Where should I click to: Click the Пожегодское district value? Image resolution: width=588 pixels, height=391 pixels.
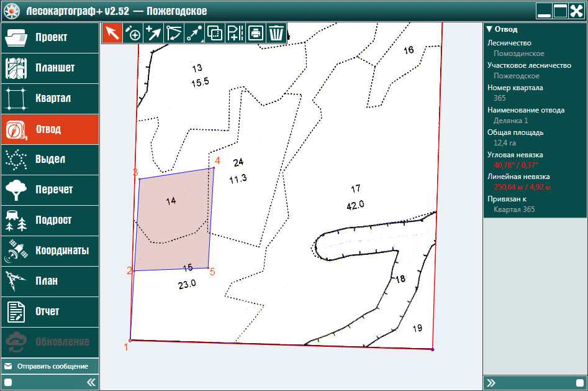pyautogui.click(x=517, y=76)
